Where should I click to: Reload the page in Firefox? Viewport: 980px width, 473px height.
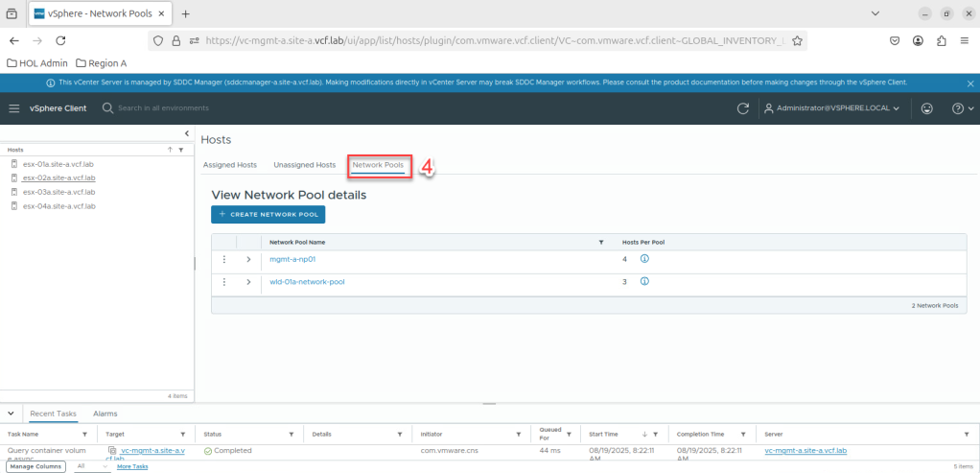[x=60, y=40]
